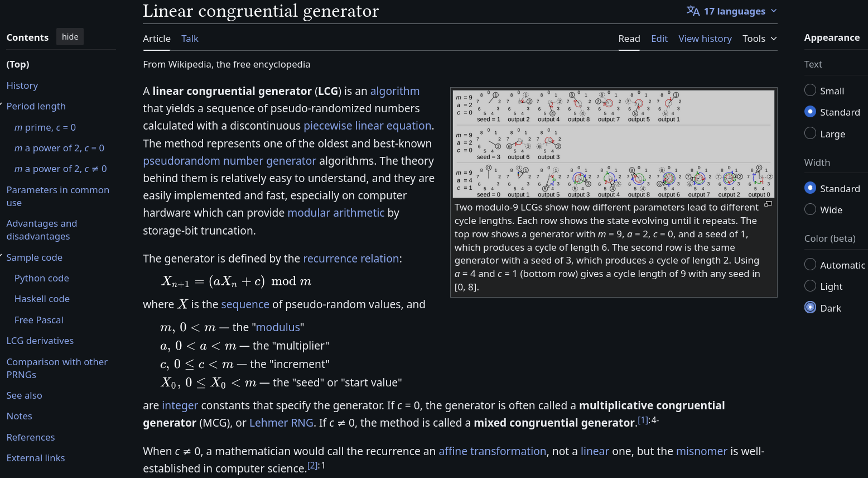Open the modulo-9 LCG diagram thumbnail
The image size is (868, 478).
pos(614,144)
